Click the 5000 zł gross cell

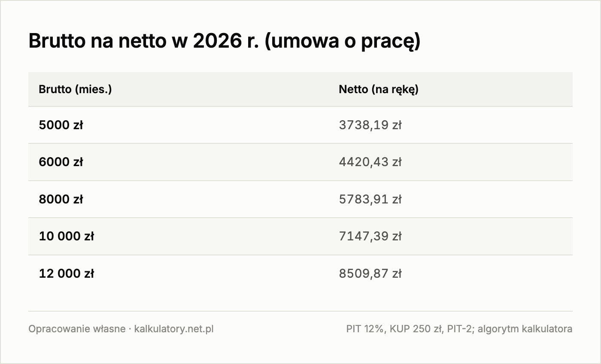pos(61,125)
